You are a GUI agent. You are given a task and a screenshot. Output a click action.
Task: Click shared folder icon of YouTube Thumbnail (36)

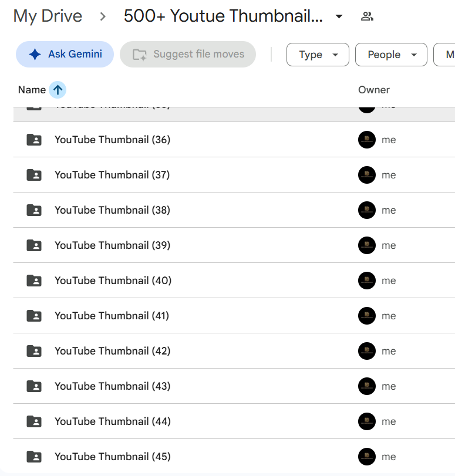point(34,140)
